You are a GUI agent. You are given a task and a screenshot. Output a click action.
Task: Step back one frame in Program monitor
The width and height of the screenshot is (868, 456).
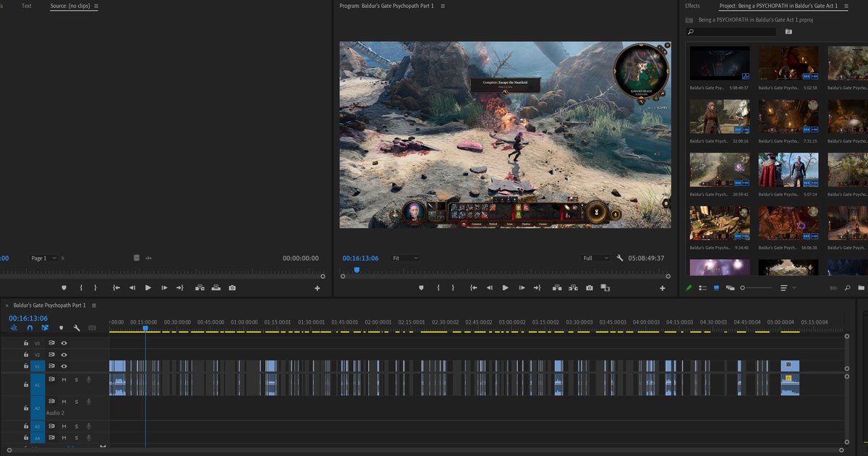point(489,287)
